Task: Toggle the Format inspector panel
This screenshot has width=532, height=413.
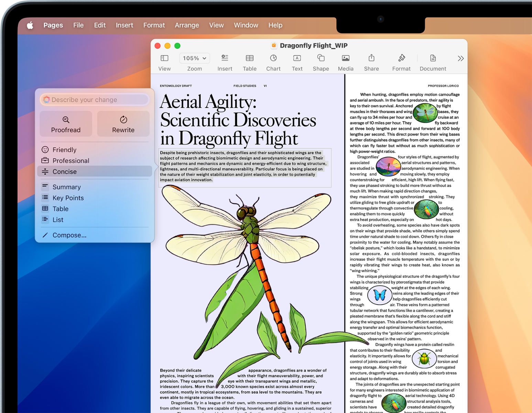Action: (x=401, y=58)
